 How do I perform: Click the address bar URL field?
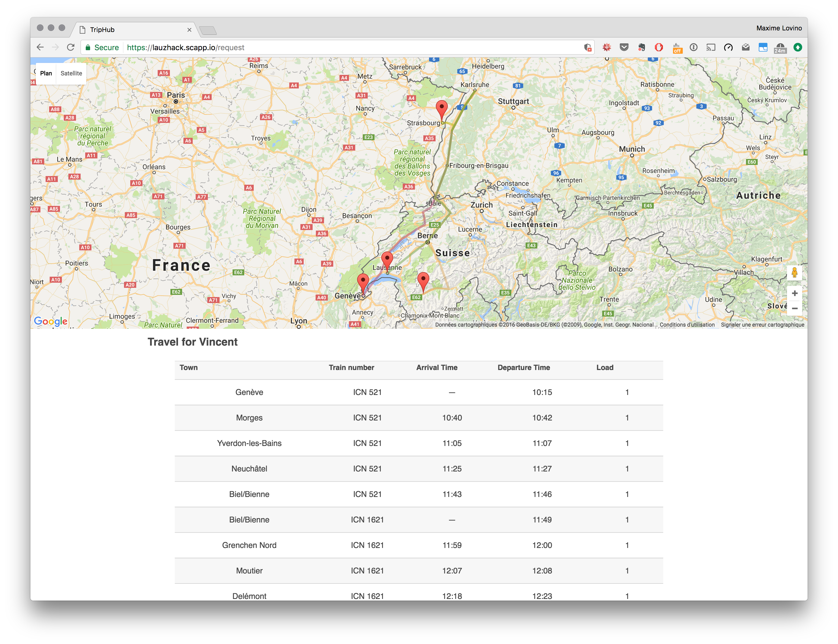click(345, 47)
